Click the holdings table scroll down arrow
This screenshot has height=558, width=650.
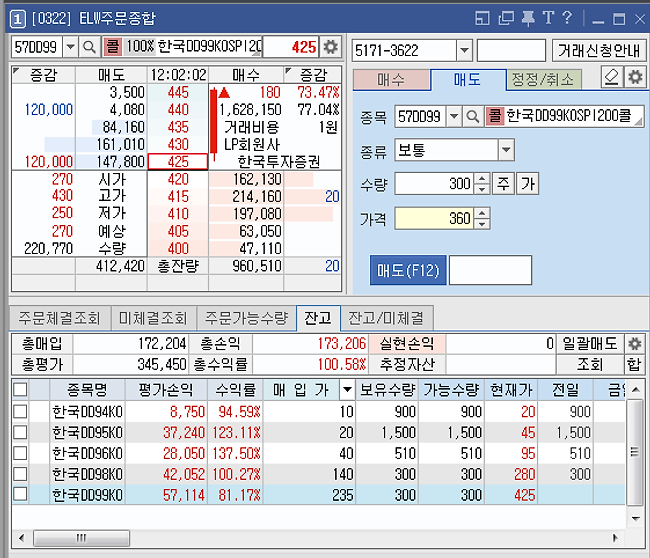click(635, 519)
